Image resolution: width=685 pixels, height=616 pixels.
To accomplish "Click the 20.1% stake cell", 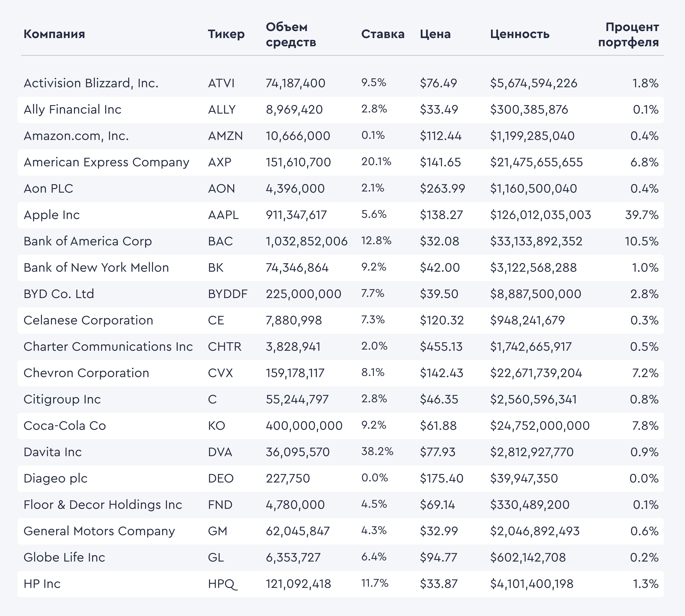I will click(x=376, y=161).
